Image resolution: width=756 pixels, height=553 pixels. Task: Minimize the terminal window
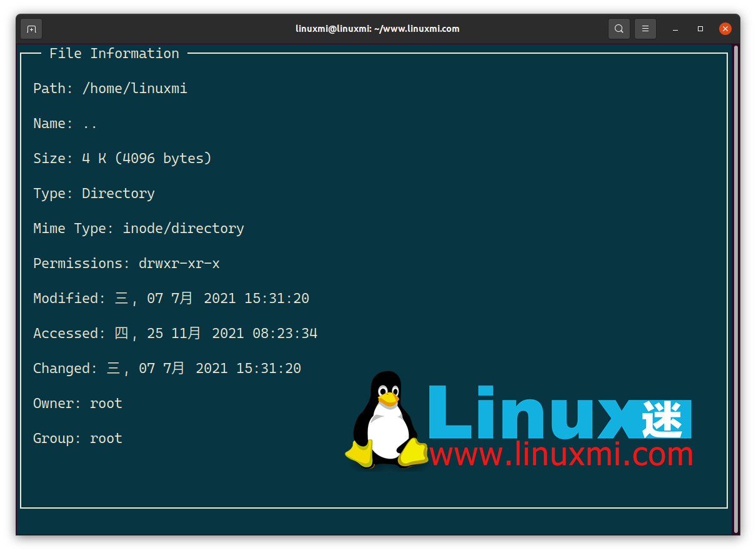tap(675, 29)
